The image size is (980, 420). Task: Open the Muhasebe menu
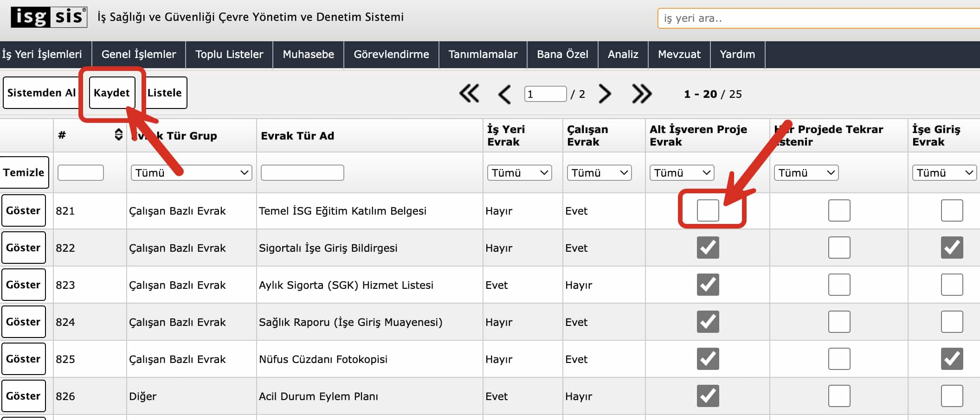(308, 54)
